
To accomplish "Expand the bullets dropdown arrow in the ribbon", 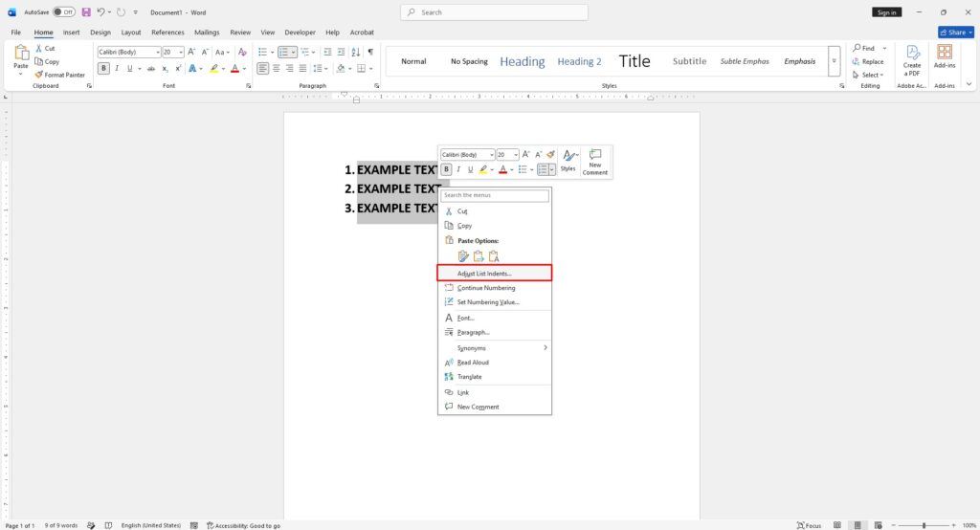I will [273, 52].
